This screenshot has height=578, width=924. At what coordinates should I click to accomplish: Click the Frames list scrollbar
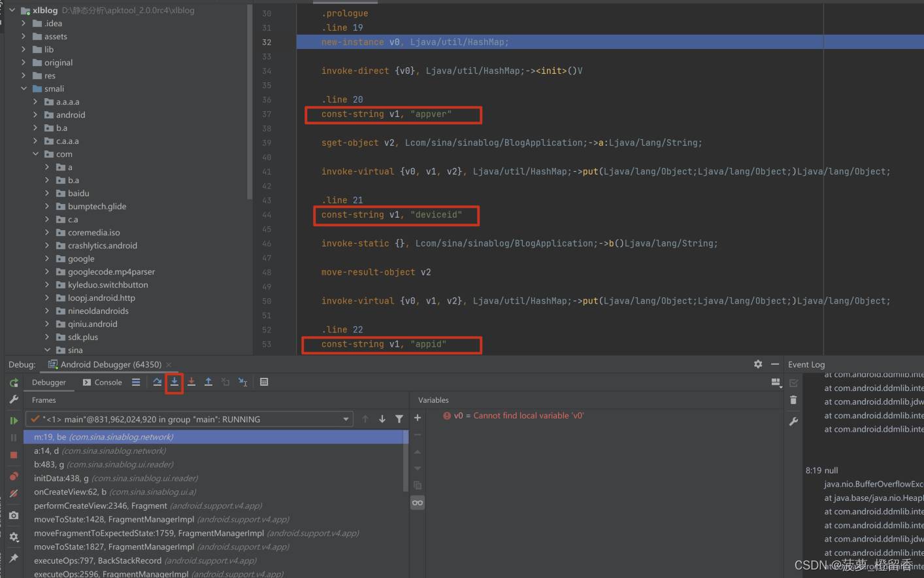[406, 461]
